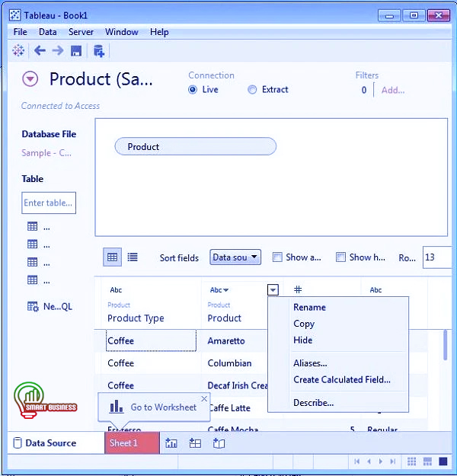The height and width of the screenshot is (476, 457).
Task: Open the Help menu
Action: [159, 32]
